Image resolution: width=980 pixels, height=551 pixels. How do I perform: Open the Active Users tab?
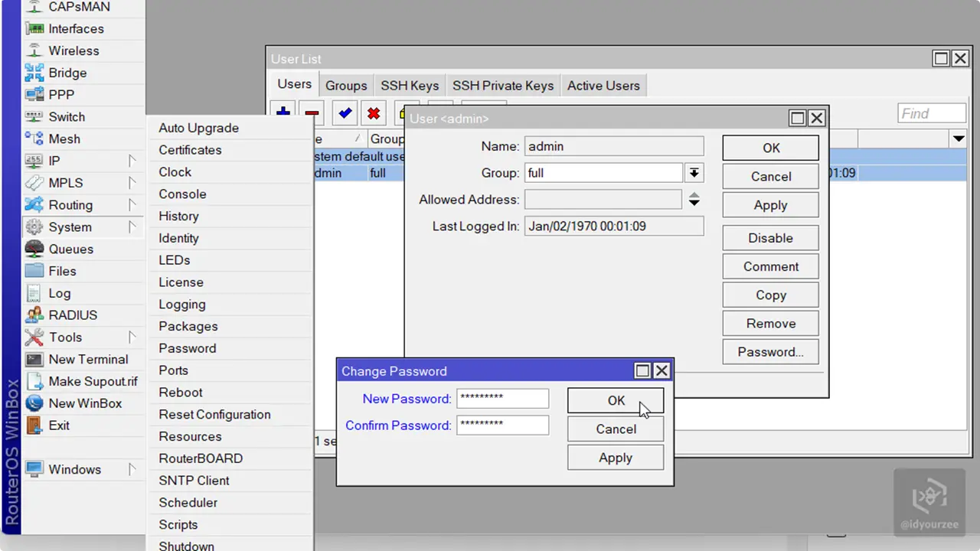(x=603, y=86)
